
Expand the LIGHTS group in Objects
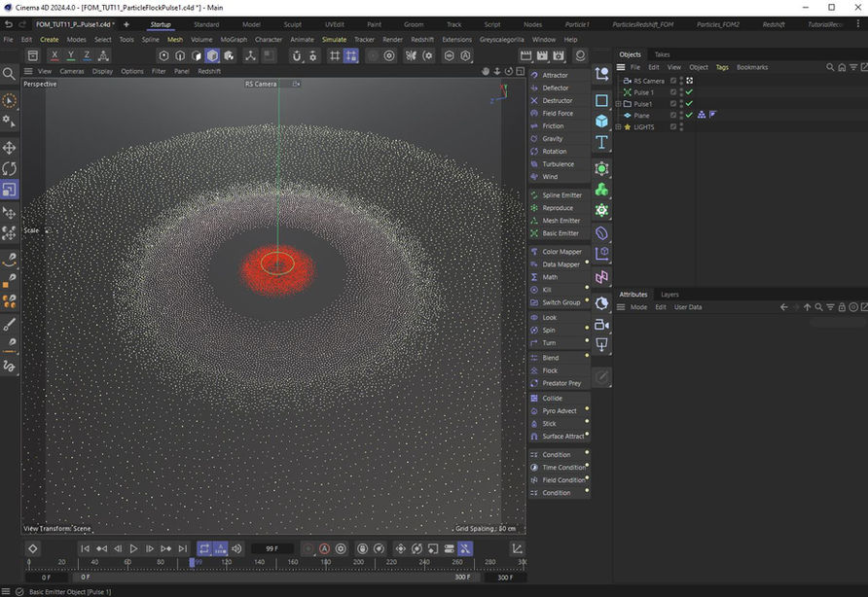coord(619,127)
